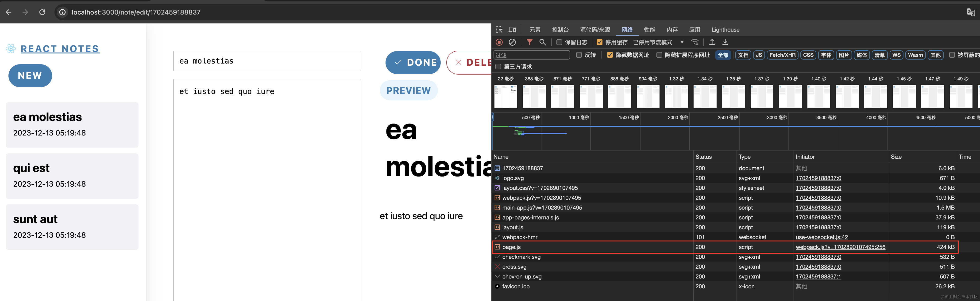Click the REACT NOTES link
The image size is (980, 301).
pos(60,49)
